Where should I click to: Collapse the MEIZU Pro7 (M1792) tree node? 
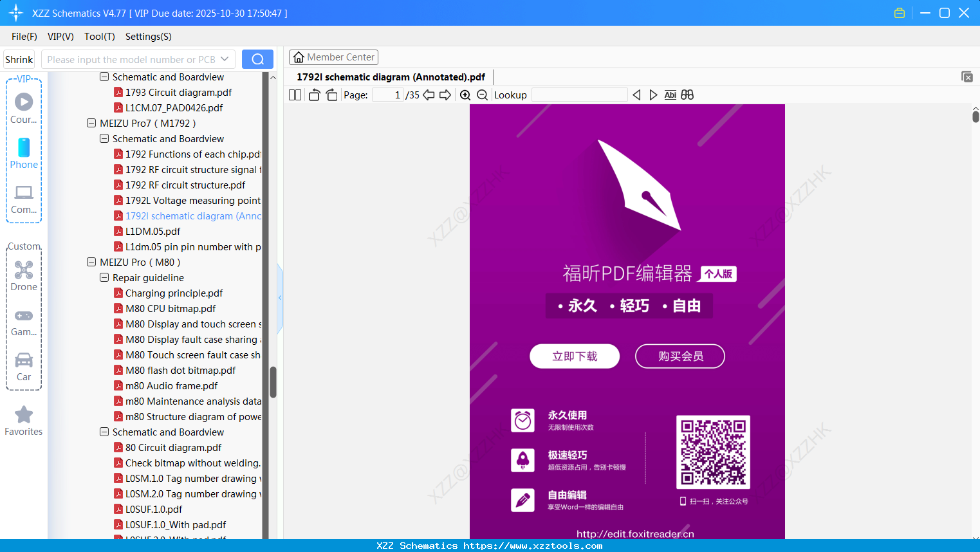(x=91, y=123)
